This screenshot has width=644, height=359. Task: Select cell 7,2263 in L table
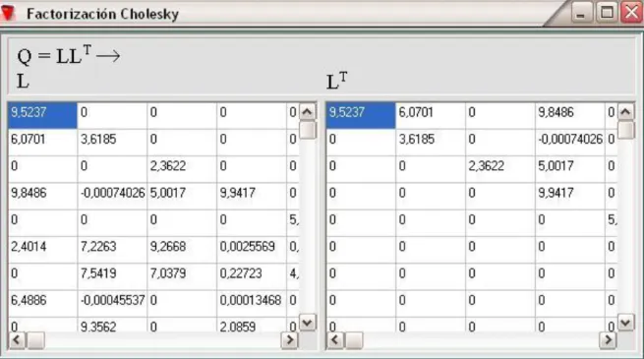[112, 249]
